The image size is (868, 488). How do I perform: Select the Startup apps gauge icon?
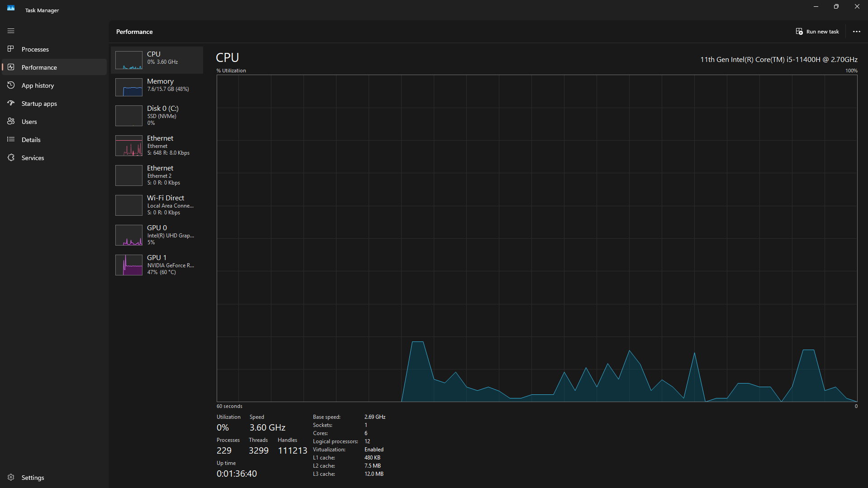click(11, 103)
